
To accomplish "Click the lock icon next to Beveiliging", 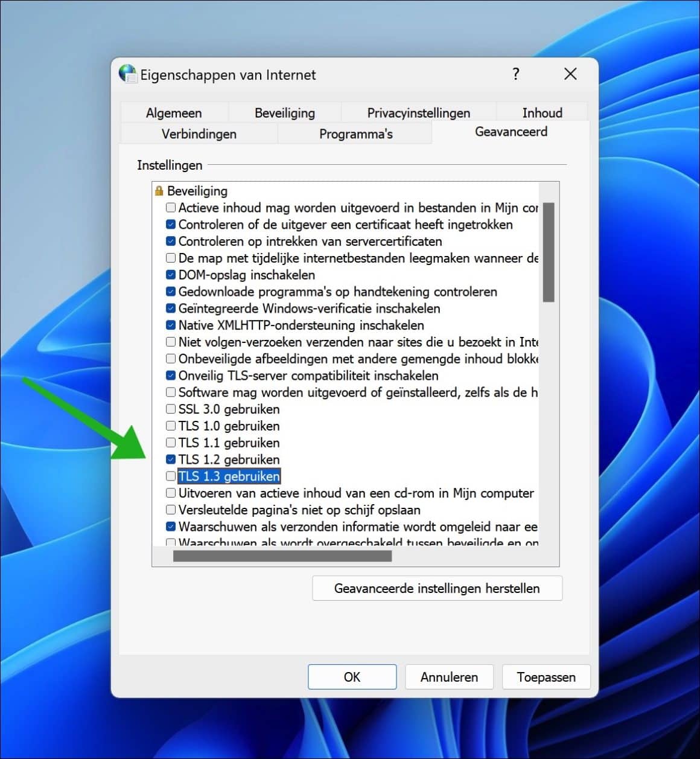I will [159, 191].
